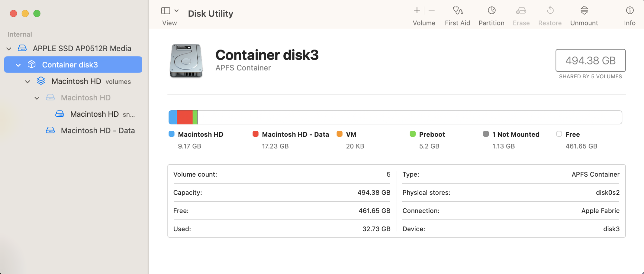
Task: Click APFS Container subtitle text
Action: [243, 68]
